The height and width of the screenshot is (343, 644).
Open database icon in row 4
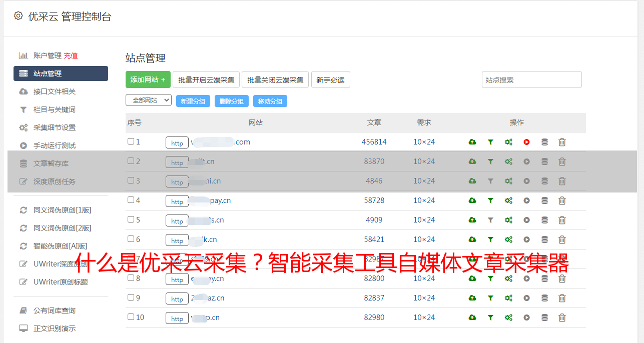point(544,200)
